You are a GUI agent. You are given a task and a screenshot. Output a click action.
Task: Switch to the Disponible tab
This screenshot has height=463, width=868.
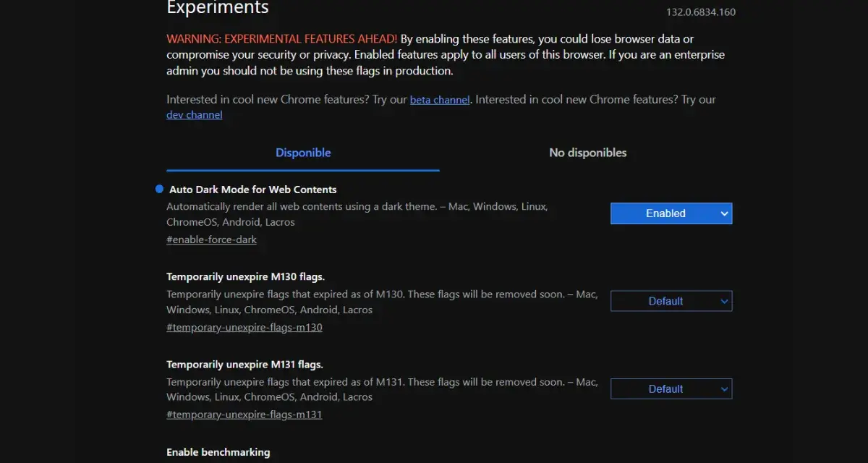click(303, 153)
